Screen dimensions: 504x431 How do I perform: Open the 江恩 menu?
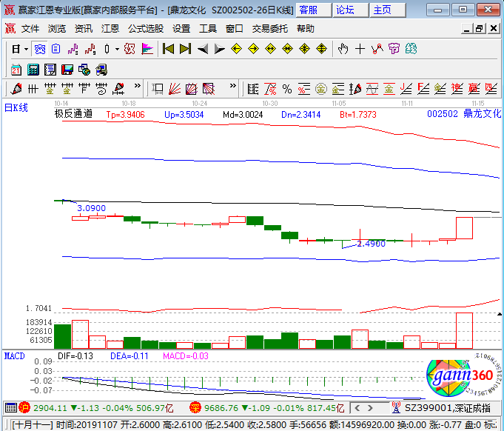110,29
